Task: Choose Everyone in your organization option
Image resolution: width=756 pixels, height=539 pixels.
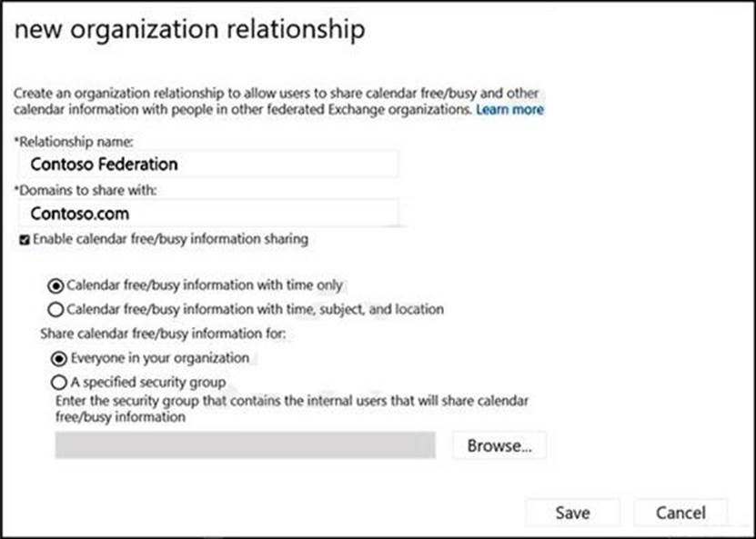Action: (x=56, y=357)
